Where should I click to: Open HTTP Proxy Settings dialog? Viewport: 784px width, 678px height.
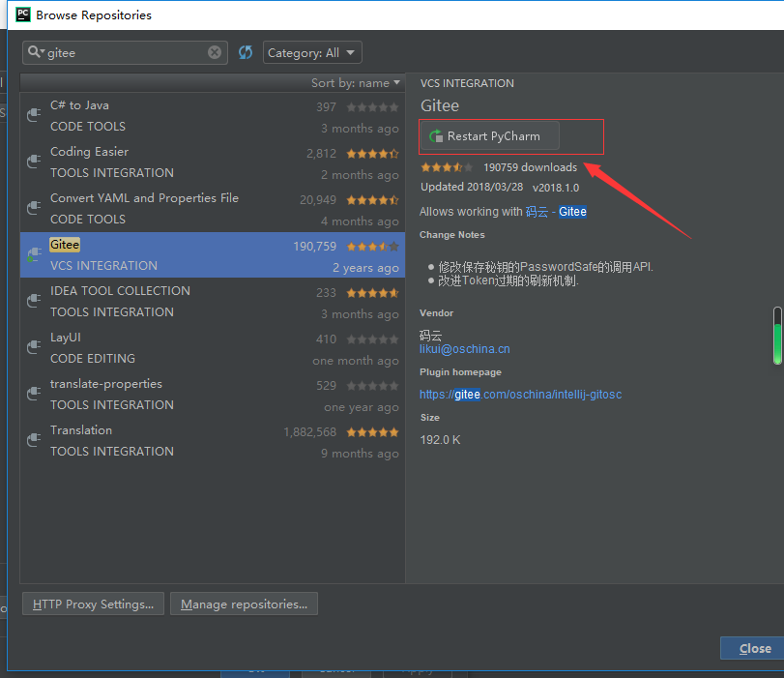coord(93,604)
